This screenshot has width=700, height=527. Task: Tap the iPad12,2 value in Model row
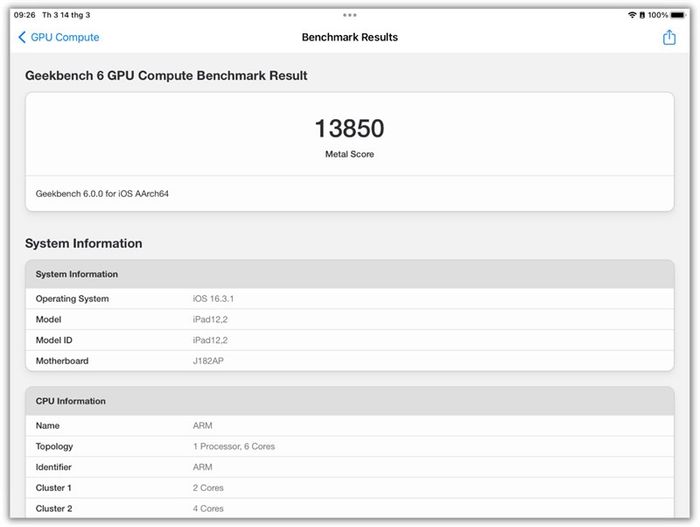click(210, 319)
